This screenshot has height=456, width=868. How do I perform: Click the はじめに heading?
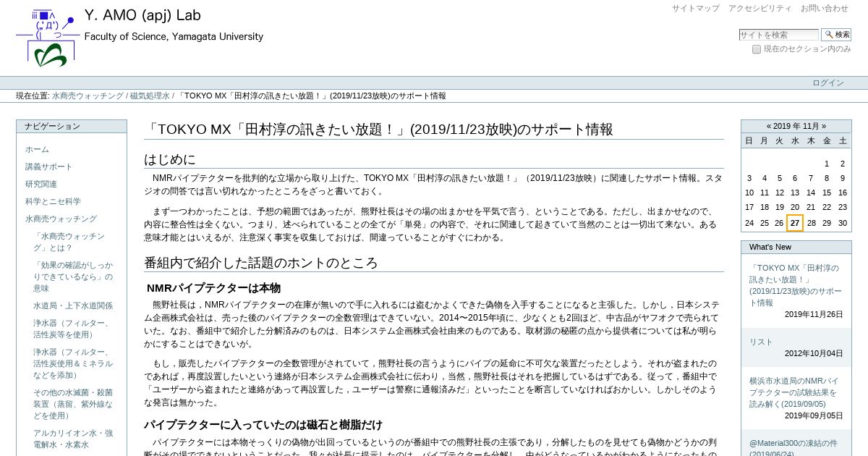pyautogui.click(x=170, y=159)
